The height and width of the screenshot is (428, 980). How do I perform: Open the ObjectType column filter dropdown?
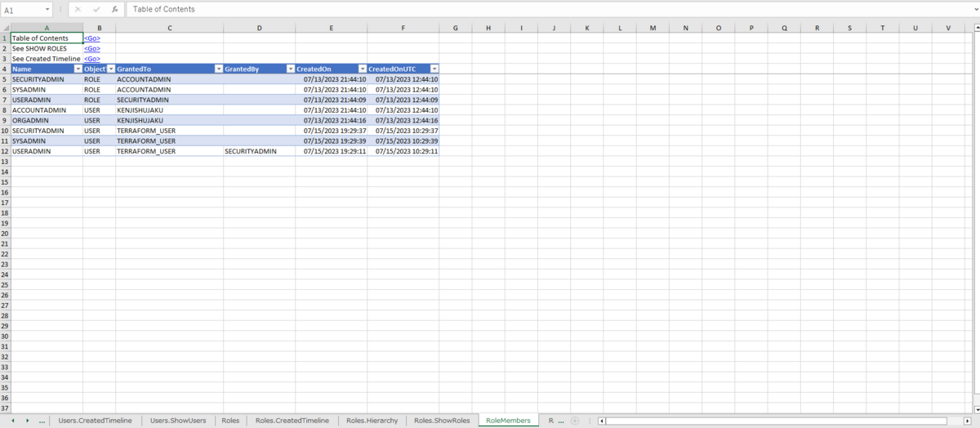click(110, 69)
